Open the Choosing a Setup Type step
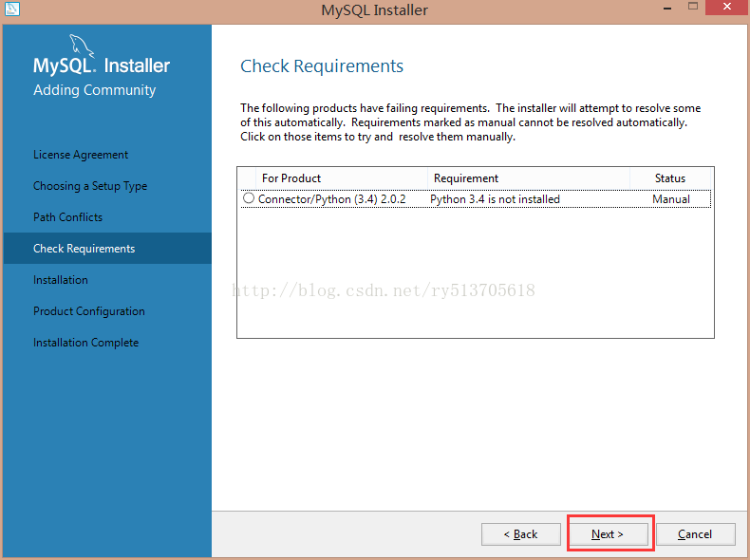Viewport: 750px width, 560px height. [x=90, y=186]
